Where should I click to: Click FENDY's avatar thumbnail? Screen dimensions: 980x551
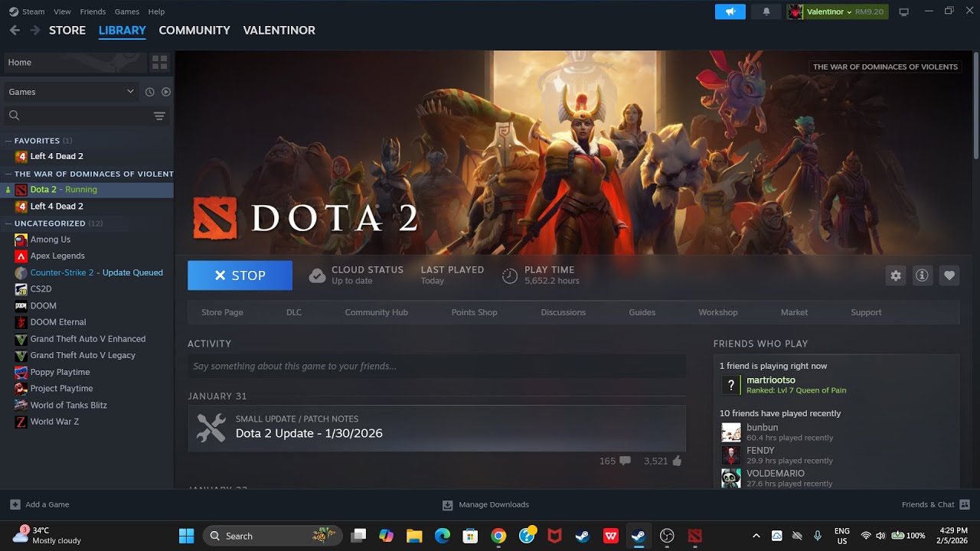pyautogui.click(x=731, y=455)
